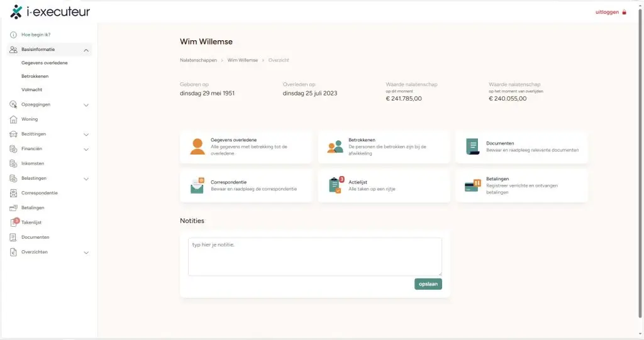Open the Actielijst clipboard icon with badge

point(335,185)
